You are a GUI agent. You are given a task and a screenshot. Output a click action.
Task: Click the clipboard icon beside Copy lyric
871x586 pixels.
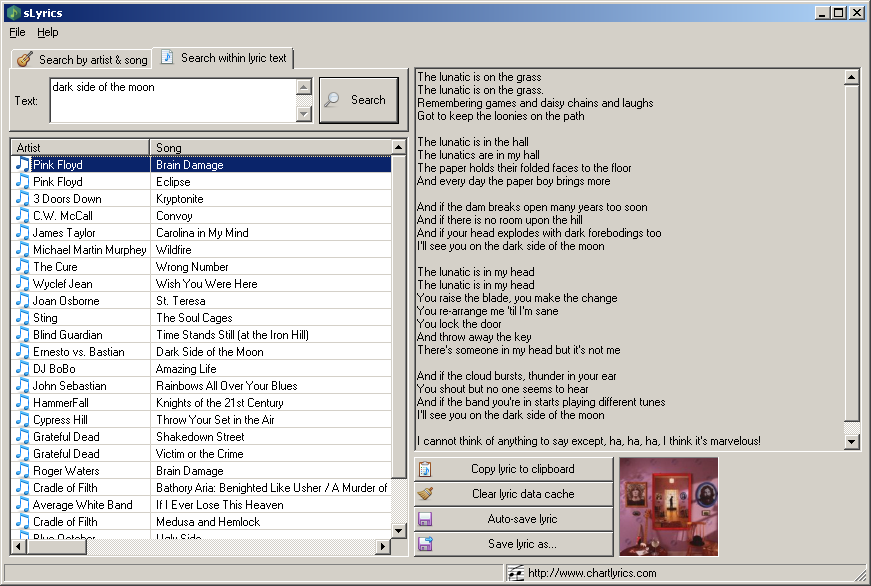coord(425,469)
